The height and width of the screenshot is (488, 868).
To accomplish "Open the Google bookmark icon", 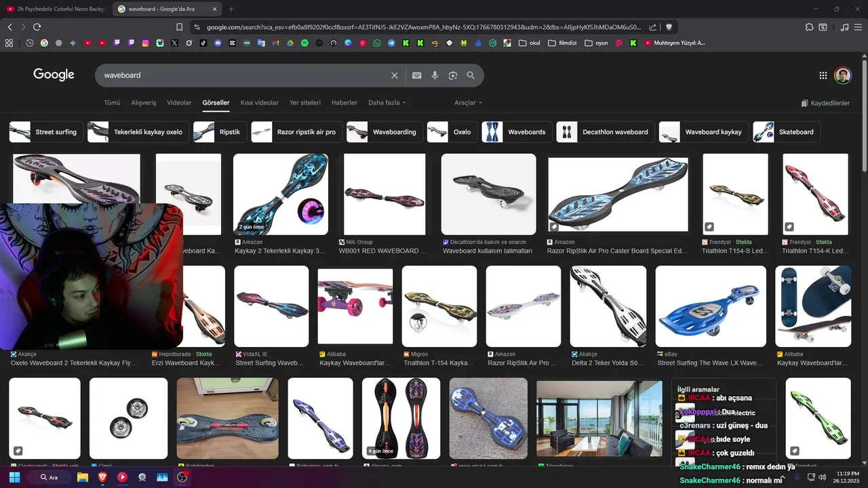I will click(x=44, y=43).
